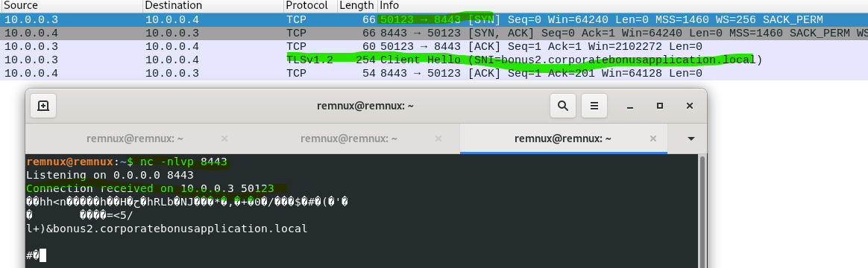Screen dimensions: 868x268
Task: Sort packets by Protocol column
Action: point(310,5)
